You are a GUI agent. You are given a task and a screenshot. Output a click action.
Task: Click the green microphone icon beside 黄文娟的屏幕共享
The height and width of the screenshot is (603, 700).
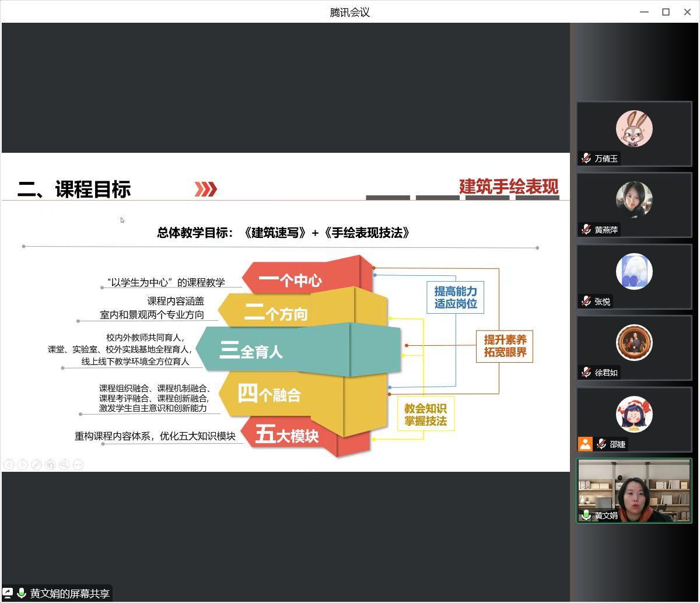tap(22, 593)
